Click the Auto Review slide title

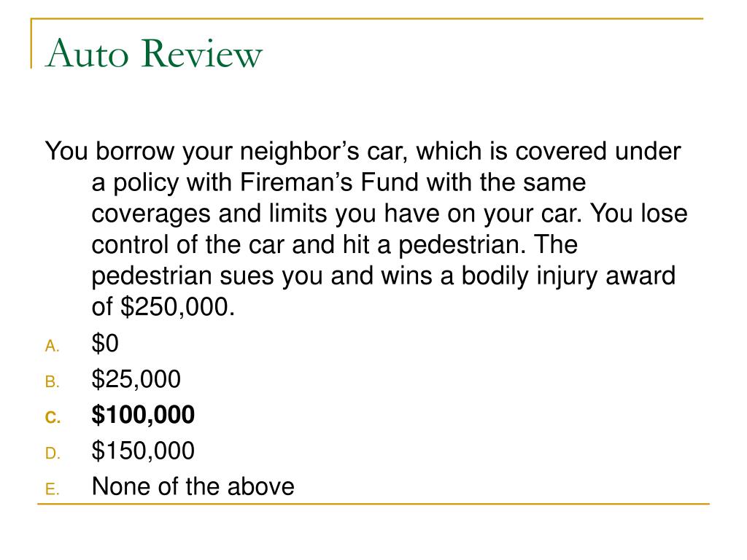click(x=154, y=53)
